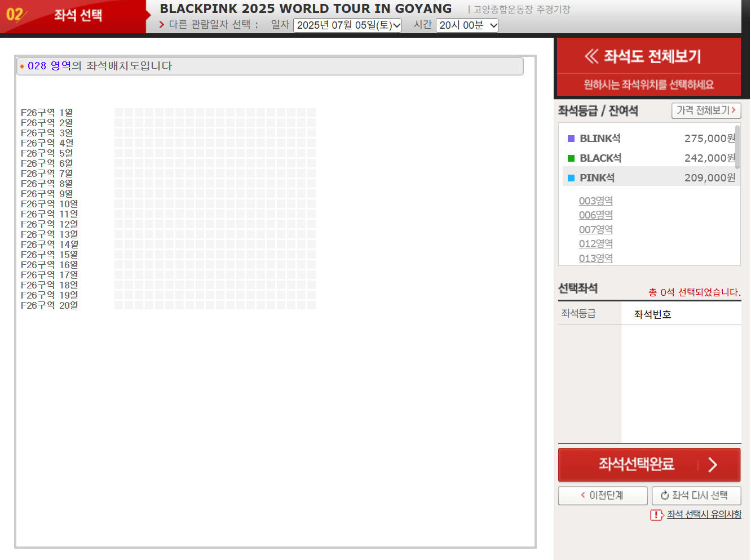The width and height of the screenshot is (751, 560).
Task: Click BLACKPINK 2025 WORLD TOUR IN GOYANG title
Action: coord(306,9)
